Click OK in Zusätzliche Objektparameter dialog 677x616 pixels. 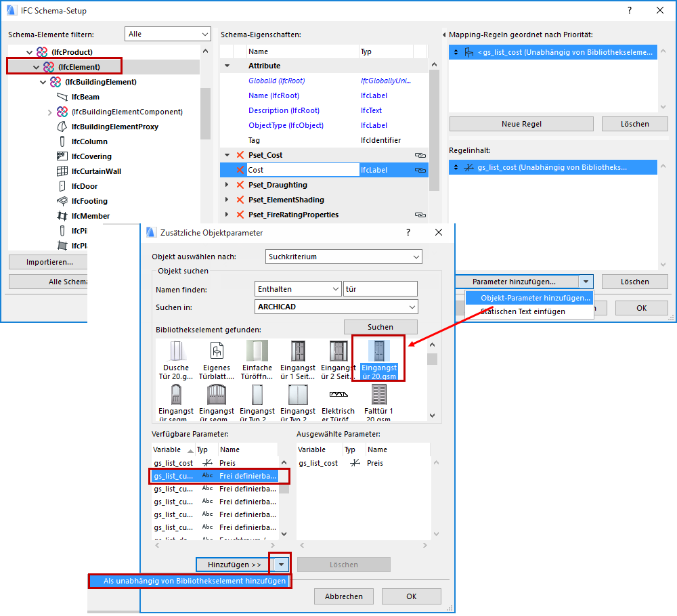[x=412, y=596]
